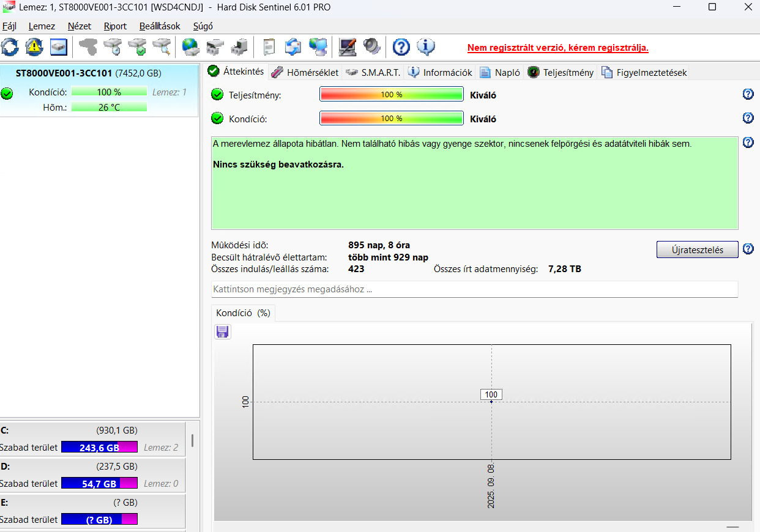
Task: Click the red unregistered version registration link
Action: click(558, 48)
